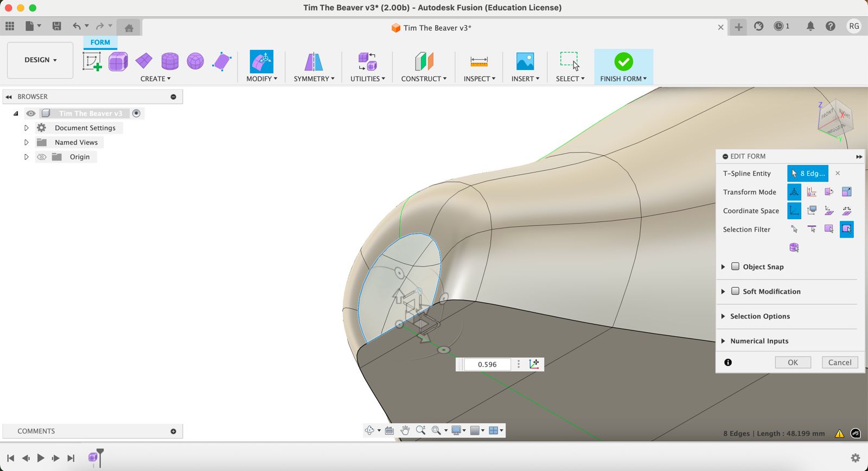Screen dimensions: 868x471
Task: Open the SYMMETRY menu
Action: tap(314, 79)
